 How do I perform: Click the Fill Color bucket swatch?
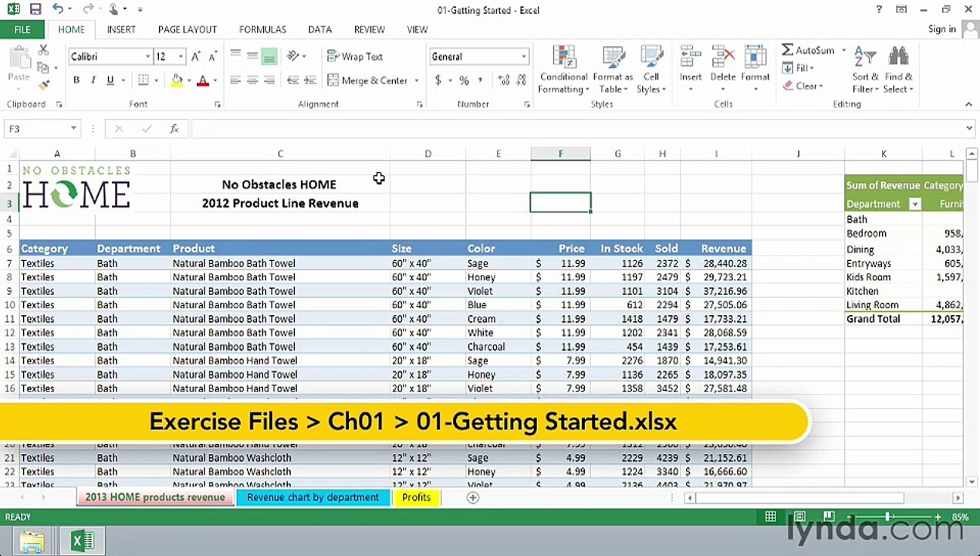[x=177, y=80]
